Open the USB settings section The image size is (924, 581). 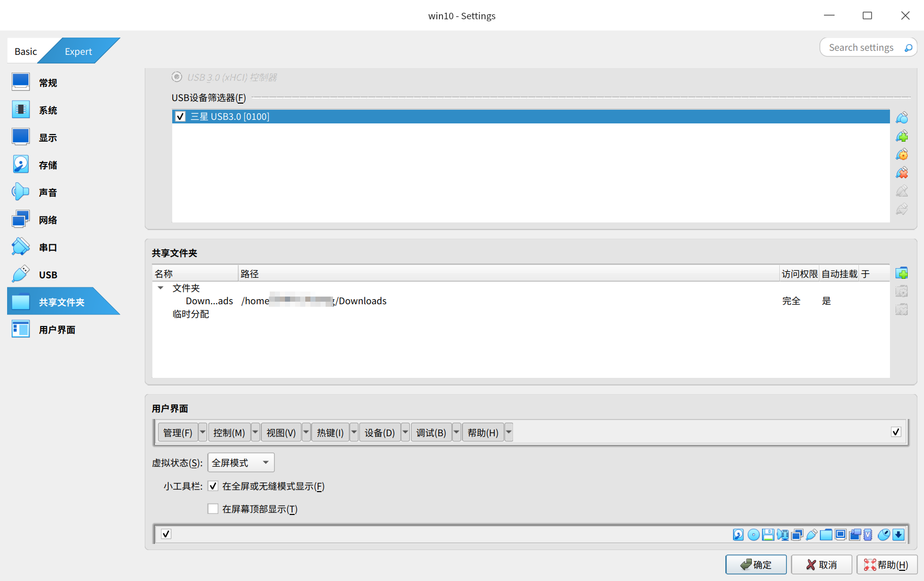point(63,275)
